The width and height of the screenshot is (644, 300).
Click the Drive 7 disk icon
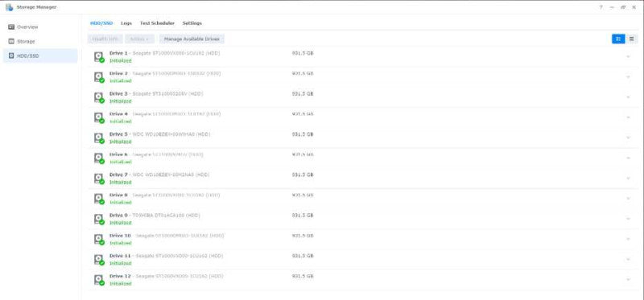tap(98, 178)
